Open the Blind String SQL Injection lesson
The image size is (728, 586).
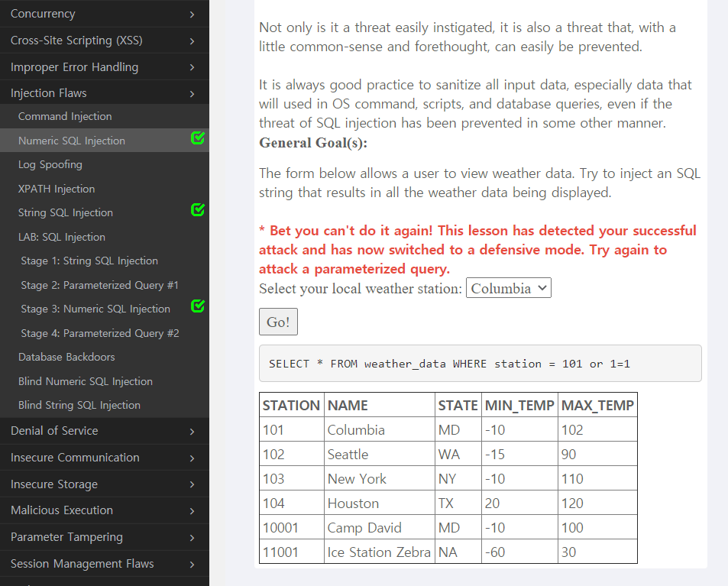[x=105, y=405]
